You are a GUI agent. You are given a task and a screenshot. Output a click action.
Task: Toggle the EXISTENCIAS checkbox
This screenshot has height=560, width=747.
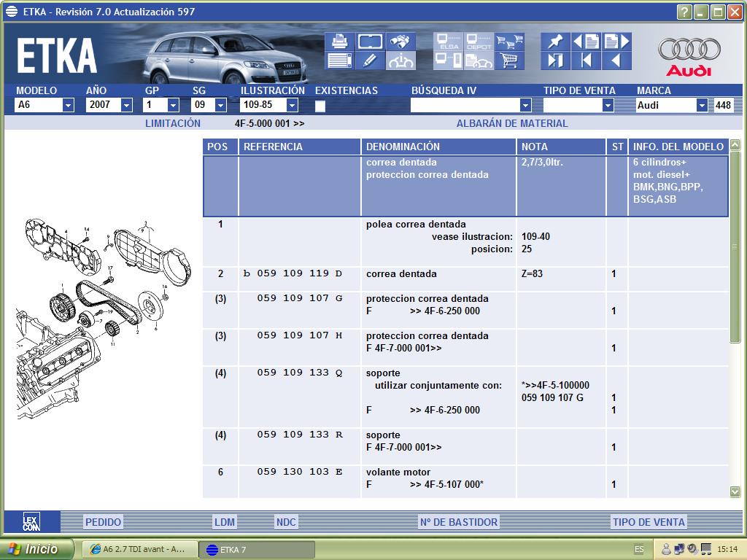point(320,106)
